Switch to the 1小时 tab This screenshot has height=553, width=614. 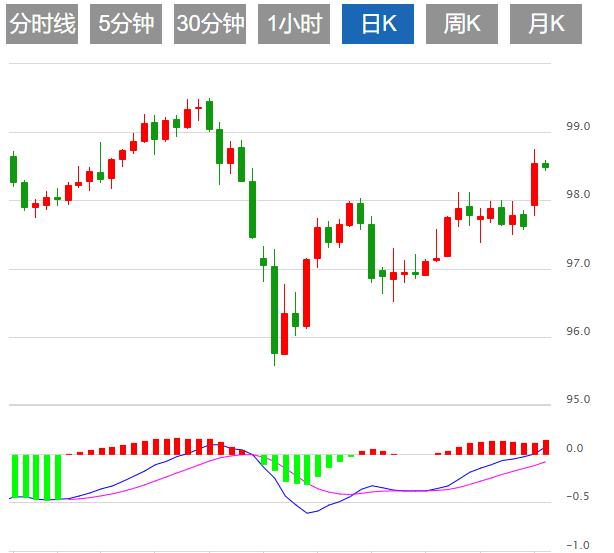294,24
